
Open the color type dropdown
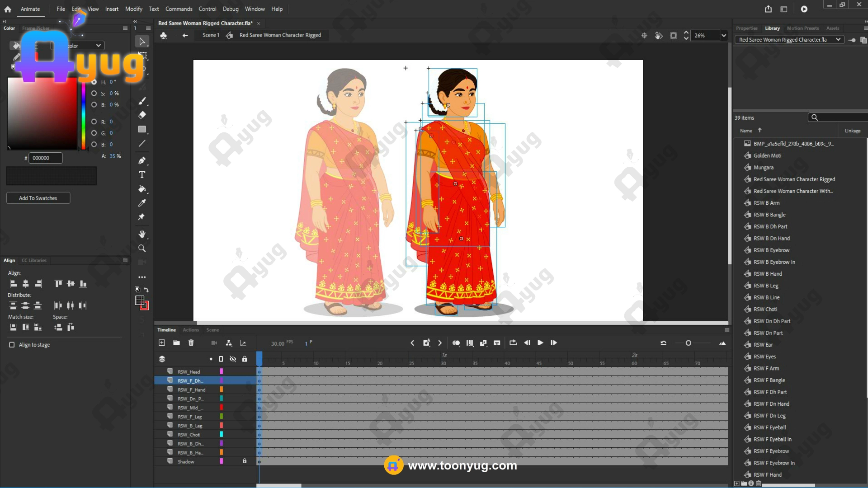point(98,46)
